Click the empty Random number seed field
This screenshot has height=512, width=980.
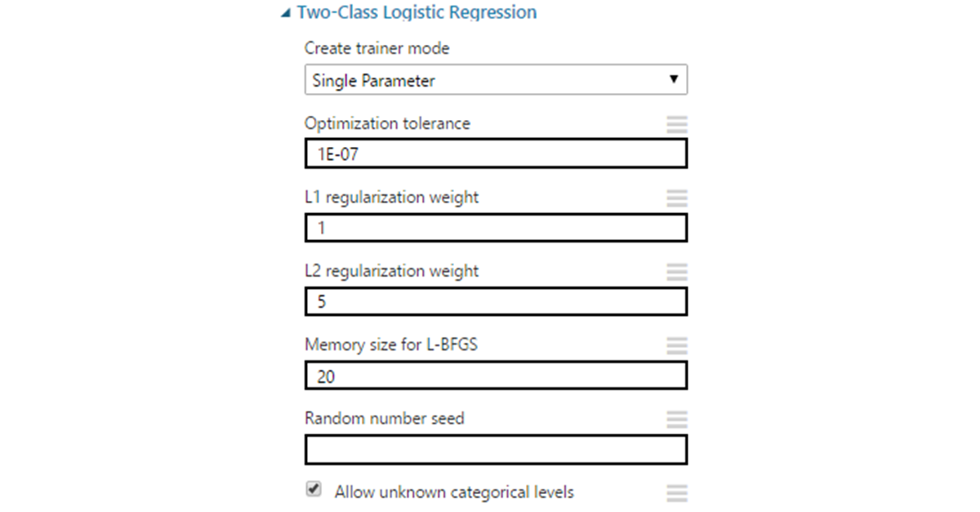click(496, 449)
